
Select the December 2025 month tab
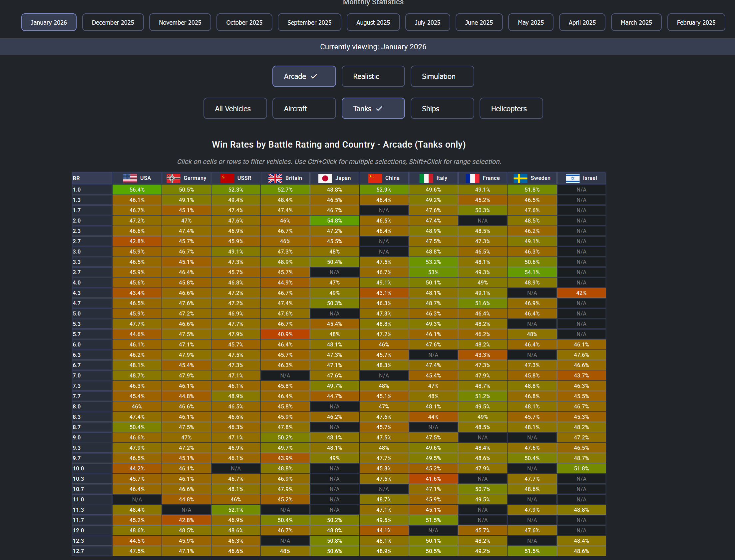point(113,22)
